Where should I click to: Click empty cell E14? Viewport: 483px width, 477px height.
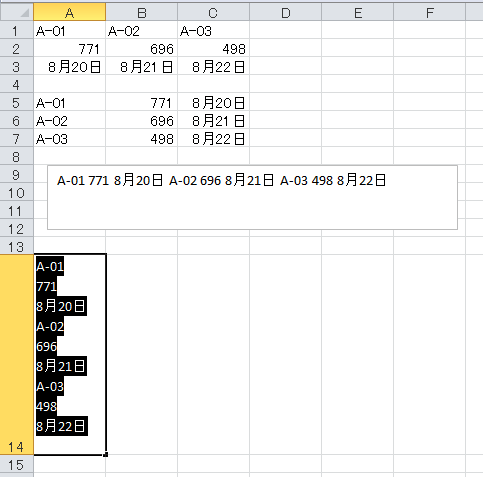click(358, 355)
